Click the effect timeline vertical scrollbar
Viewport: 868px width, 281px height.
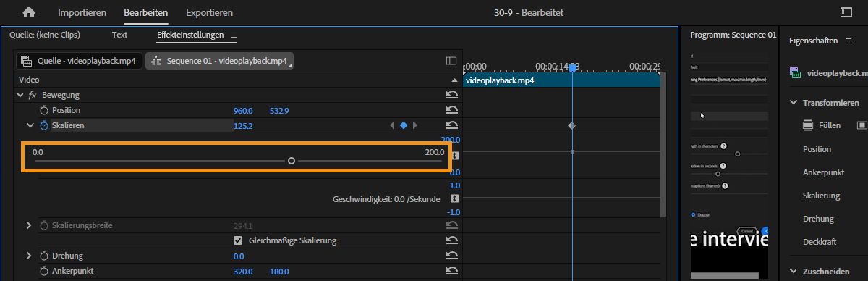pos(663,145)
